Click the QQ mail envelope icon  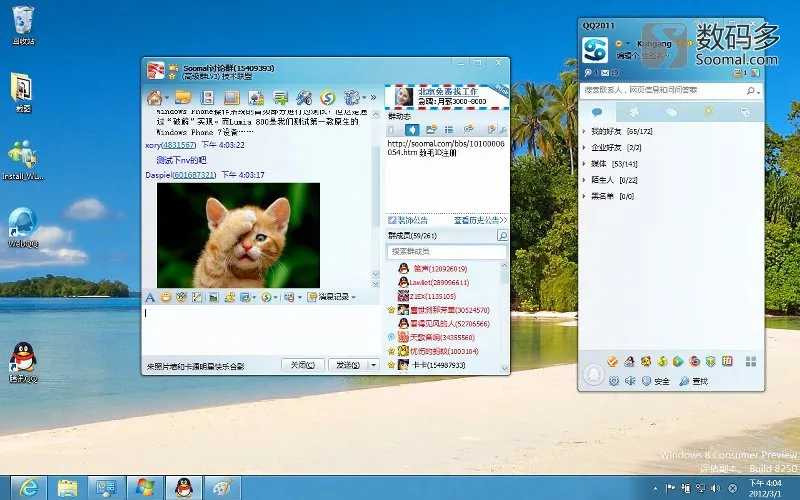(605, 73)
